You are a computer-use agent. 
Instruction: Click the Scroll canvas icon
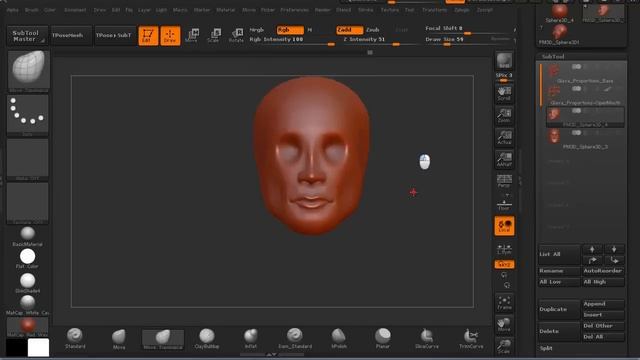(504, 94)
